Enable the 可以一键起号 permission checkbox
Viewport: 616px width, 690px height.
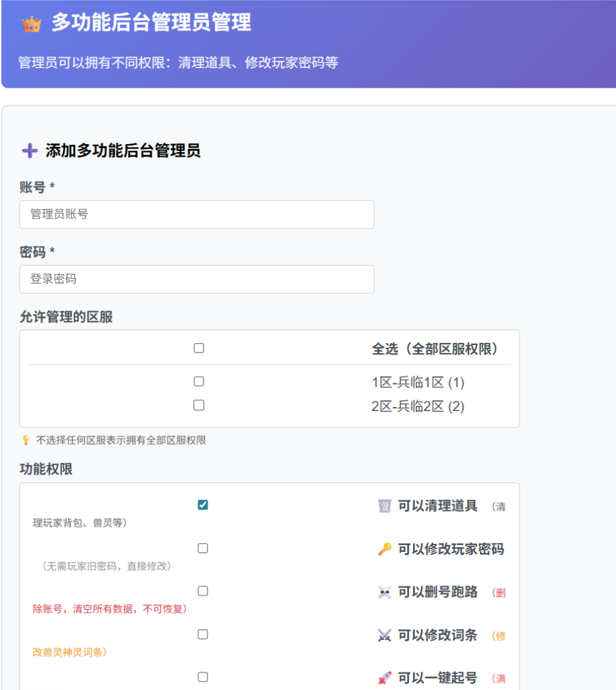point(203,677)
